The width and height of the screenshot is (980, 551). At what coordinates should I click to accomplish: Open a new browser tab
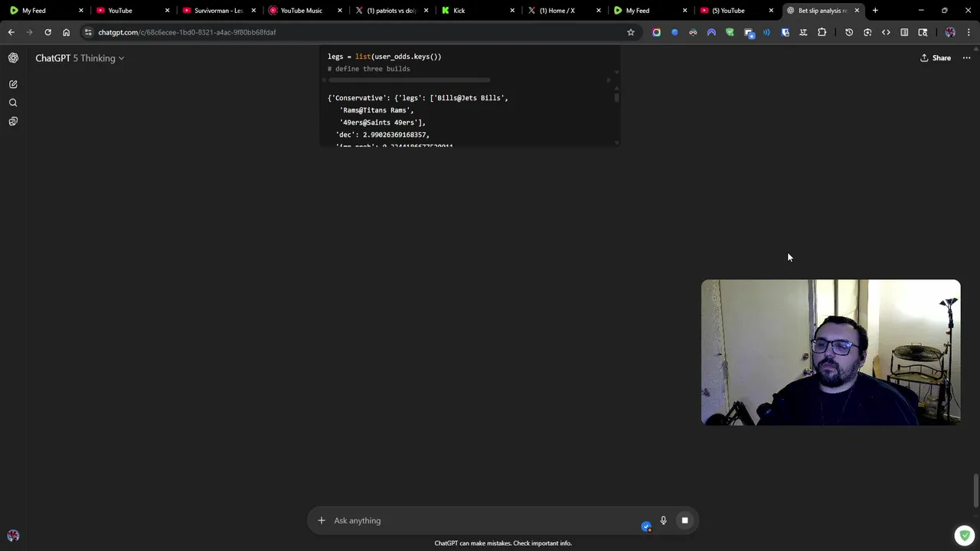[875, 11]
